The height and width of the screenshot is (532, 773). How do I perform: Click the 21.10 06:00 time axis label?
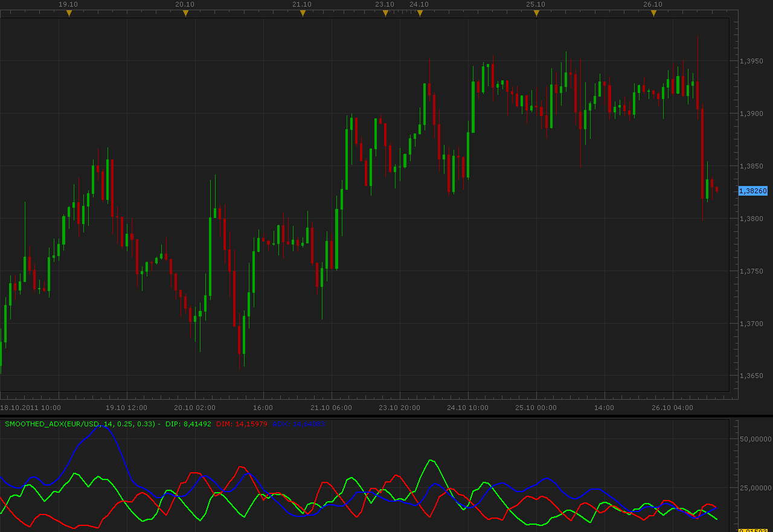point(331,408)
